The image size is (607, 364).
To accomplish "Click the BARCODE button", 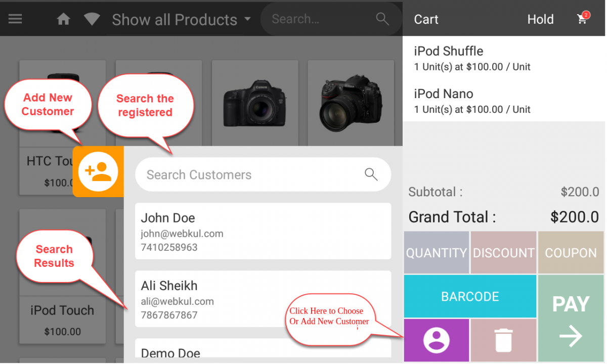I will (x=469, y=296).
